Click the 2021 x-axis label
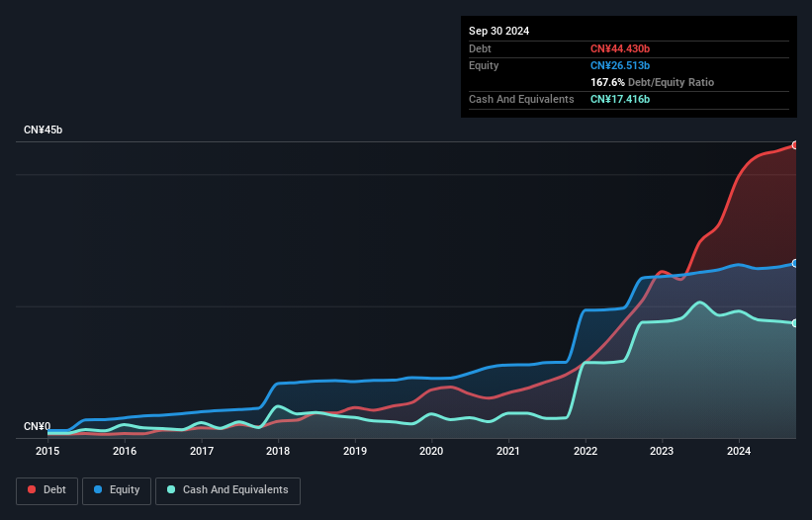The height and width of the screenshot is (520, 812). pyautogui.click(x=508, y=451)
